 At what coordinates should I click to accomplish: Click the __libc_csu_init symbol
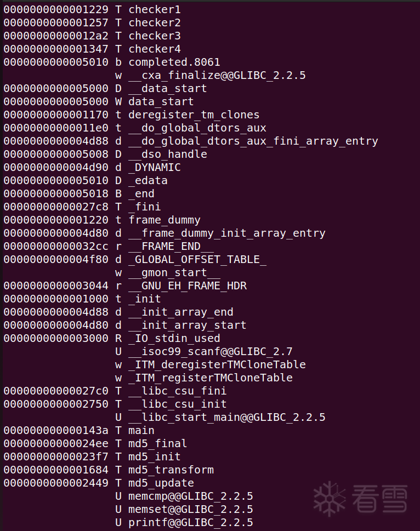pos(178,404)
